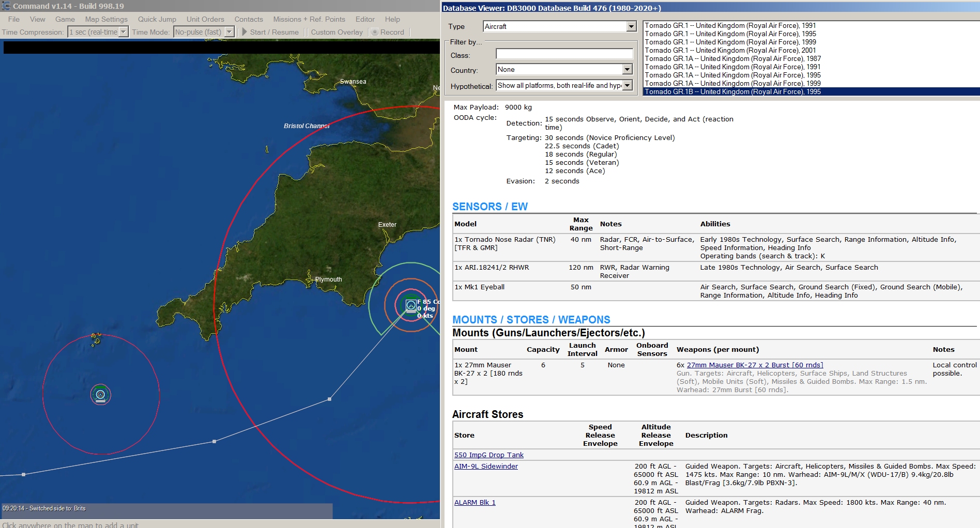Click the Mk1 Eyeball sensor row
980x528 pixels.
pos(716,291)
